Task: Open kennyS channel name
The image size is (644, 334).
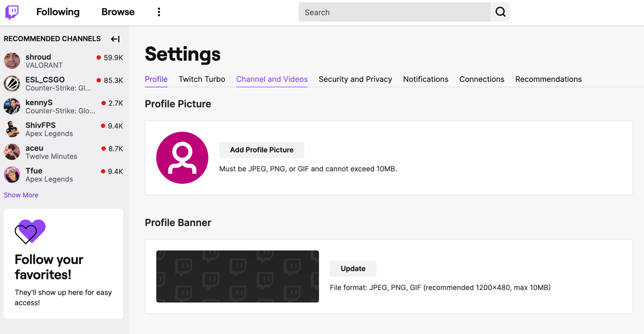Action: tap(39, 102)
